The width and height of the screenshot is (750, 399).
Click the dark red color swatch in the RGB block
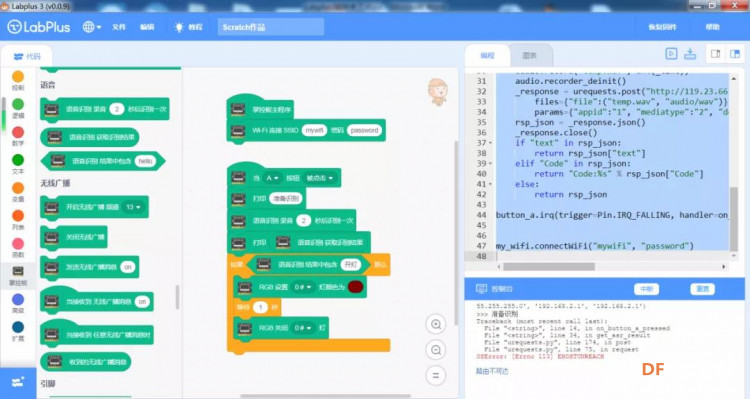click(355, 287)
